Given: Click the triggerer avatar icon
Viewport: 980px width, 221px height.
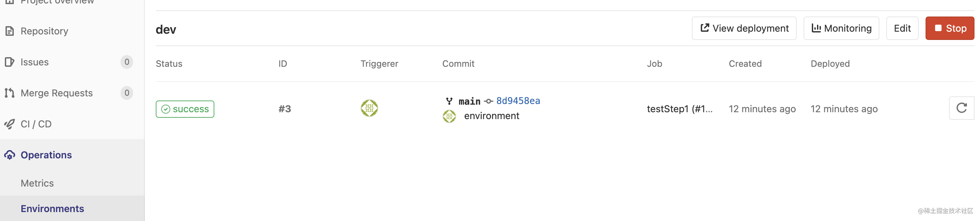Looking at the screenshot, I should tap(369, 108).
